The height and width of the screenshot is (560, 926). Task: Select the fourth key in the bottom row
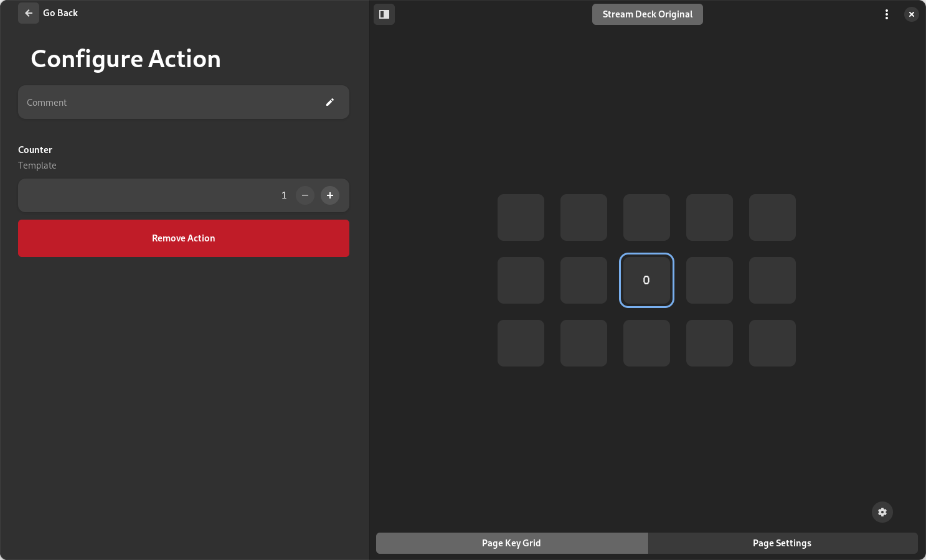[x=709, y=343]
